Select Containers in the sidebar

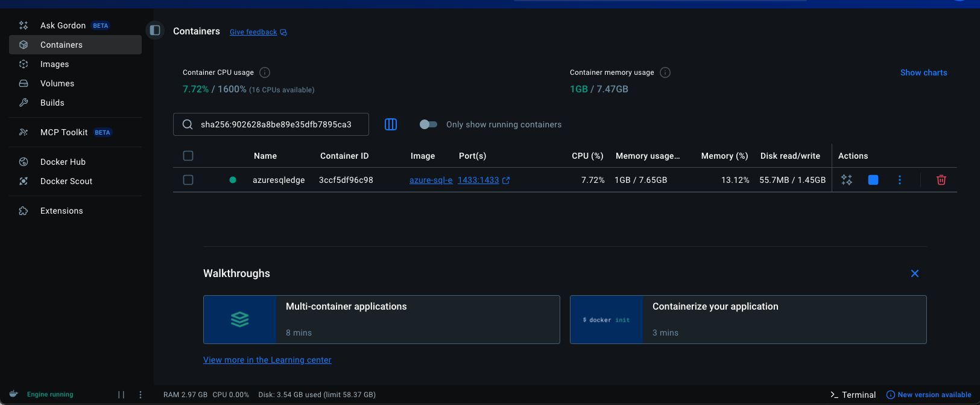[x=75, y=45]
